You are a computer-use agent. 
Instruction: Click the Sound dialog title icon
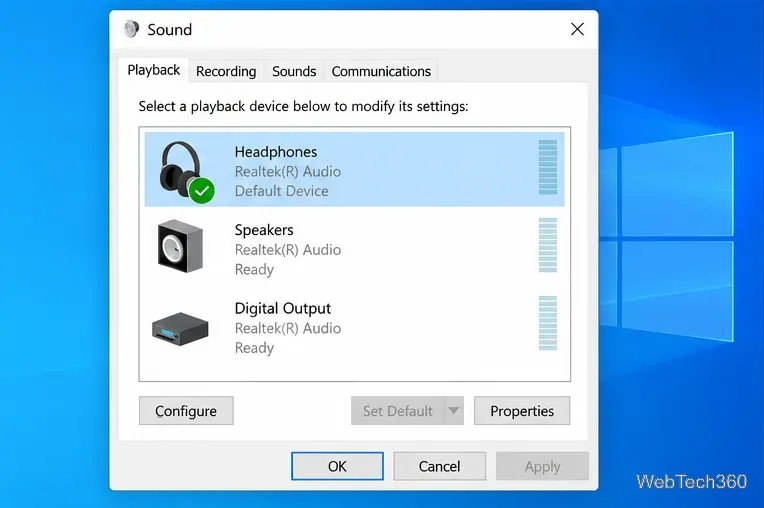pyautogui.click(x=131, y=29)
